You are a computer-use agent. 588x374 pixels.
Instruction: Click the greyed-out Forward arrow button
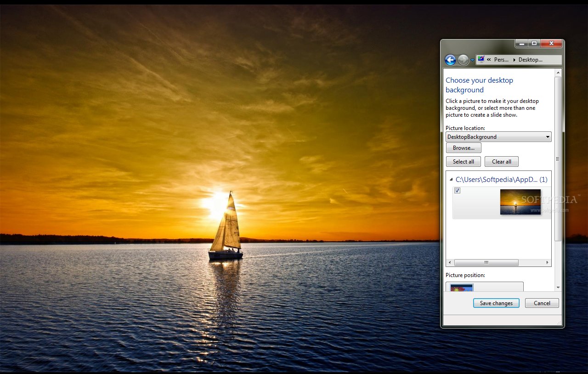click(x=463, y=60)
